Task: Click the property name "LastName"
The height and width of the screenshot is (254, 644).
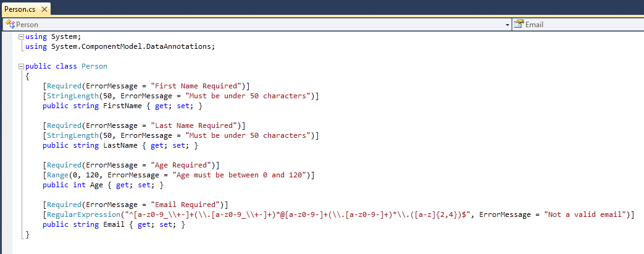Action: [120, 145]
